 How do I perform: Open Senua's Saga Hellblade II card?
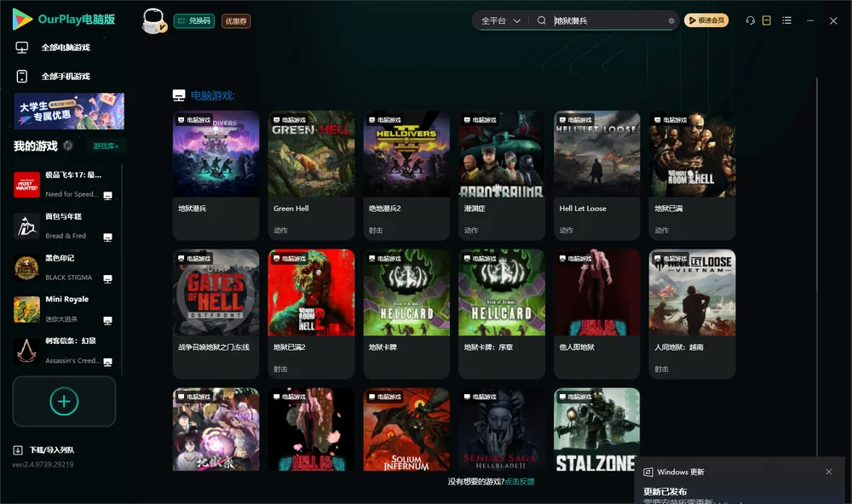pyautogui.click(x=502, y=429)
